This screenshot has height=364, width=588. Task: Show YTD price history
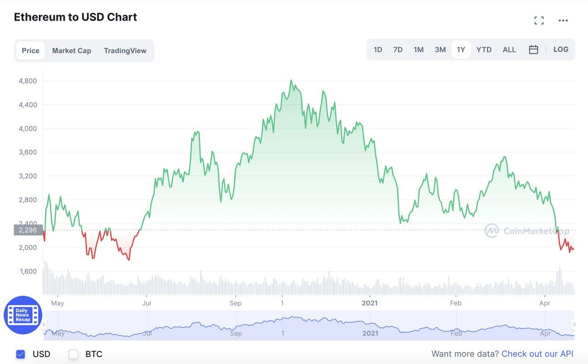tap(484, 50)
